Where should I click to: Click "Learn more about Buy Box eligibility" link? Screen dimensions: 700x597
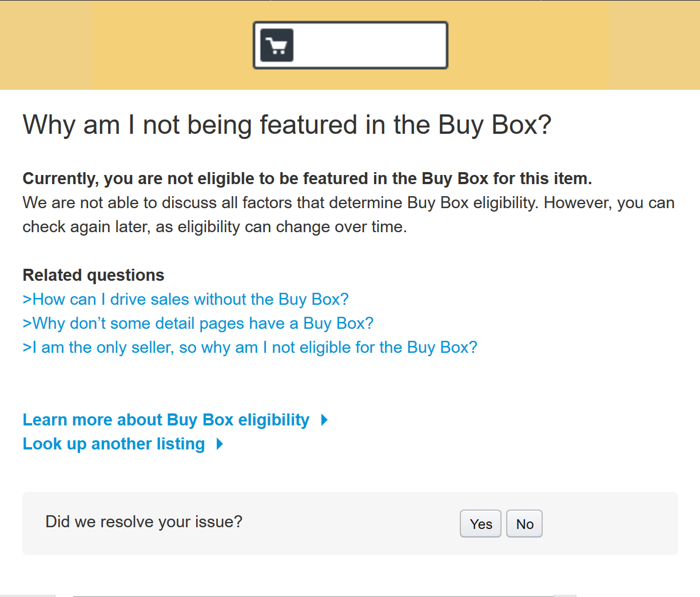(166, 420)
